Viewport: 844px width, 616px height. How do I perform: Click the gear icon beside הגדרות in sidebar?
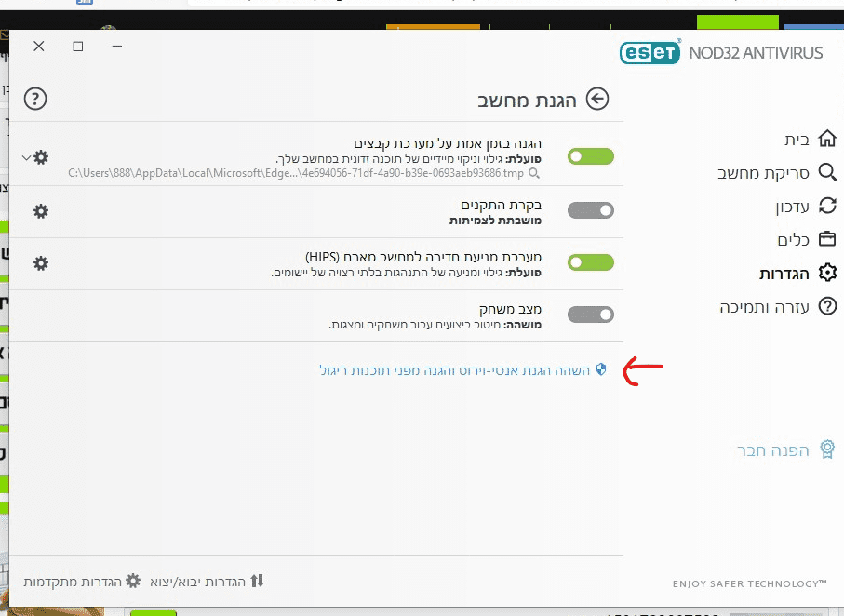pyautogui.click(x=827, y=273)
